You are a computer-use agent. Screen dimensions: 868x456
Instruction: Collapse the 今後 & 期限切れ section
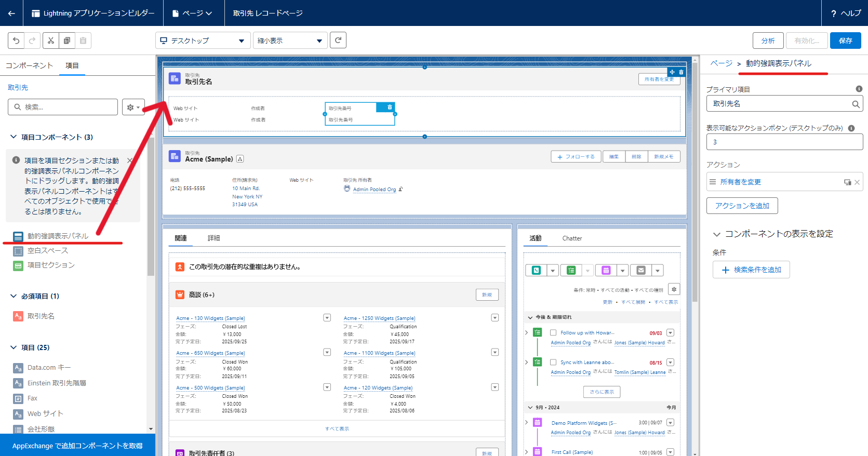pyautogui.click(x=530, y=317)
